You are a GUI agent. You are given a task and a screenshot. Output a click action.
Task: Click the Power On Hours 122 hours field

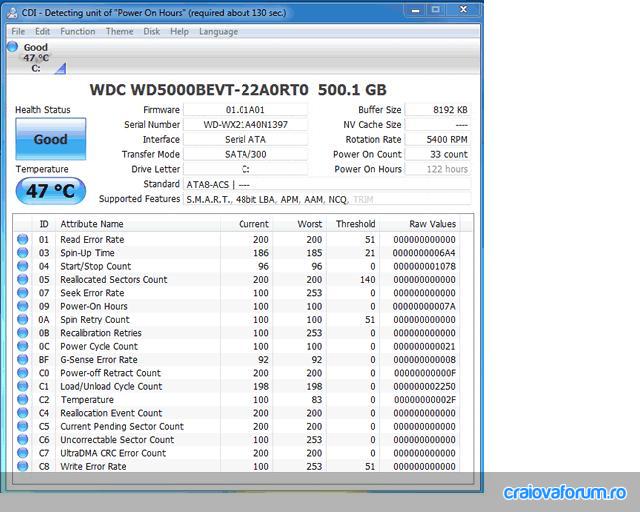(438, 169)
